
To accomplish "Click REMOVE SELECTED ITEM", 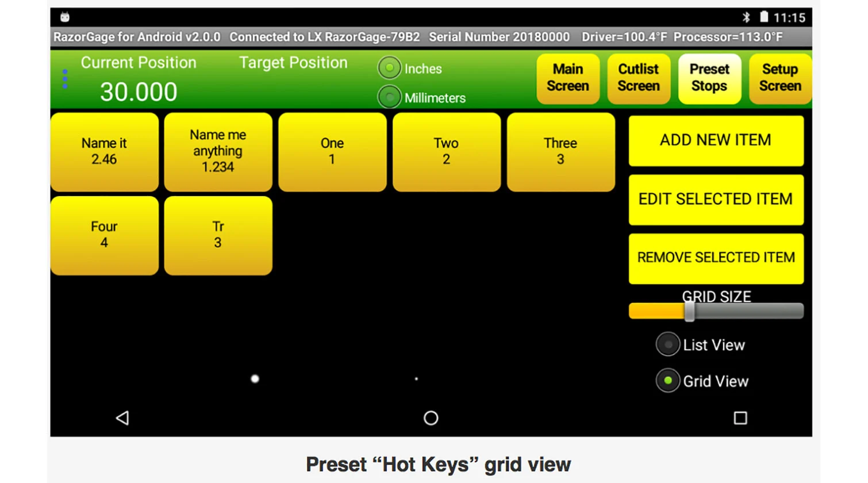I will 716,258.
